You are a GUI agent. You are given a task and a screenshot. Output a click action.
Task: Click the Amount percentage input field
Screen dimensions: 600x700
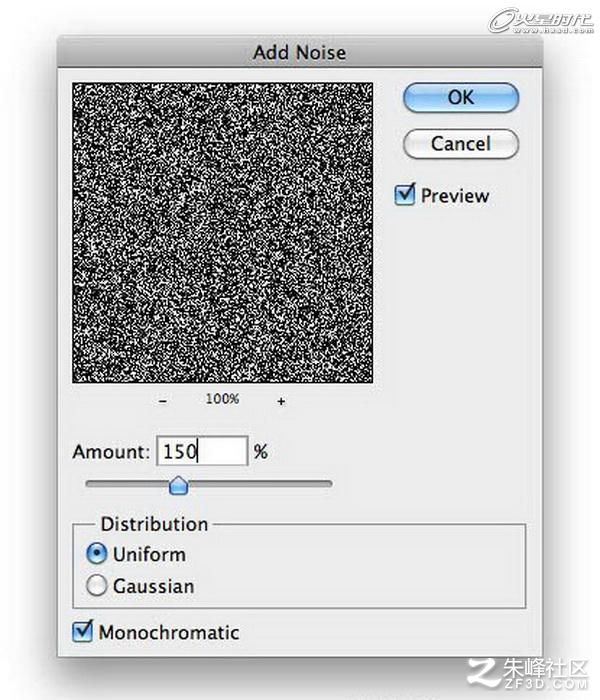(202, 451)
